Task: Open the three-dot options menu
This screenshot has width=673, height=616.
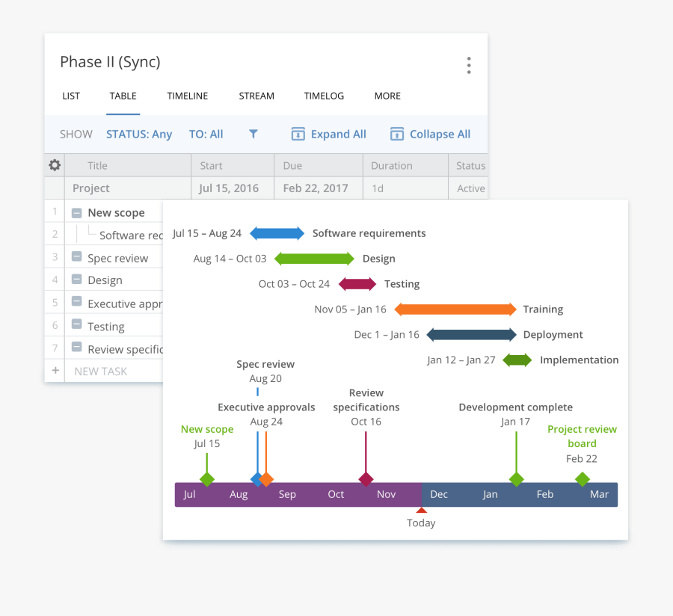Action: click(x=469, y=65)
